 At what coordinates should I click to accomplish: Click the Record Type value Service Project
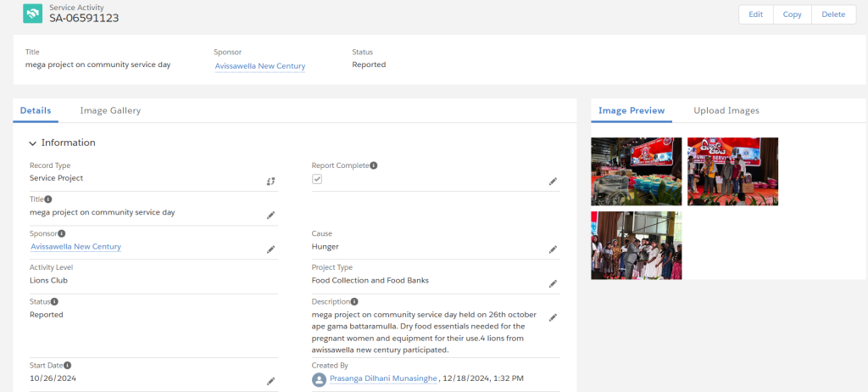(x=57, y=178)
